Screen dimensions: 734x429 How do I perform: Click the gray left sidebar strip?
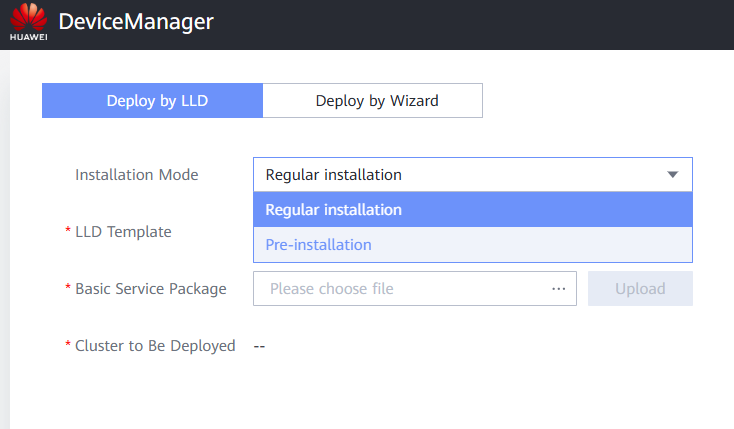point(4,240)
